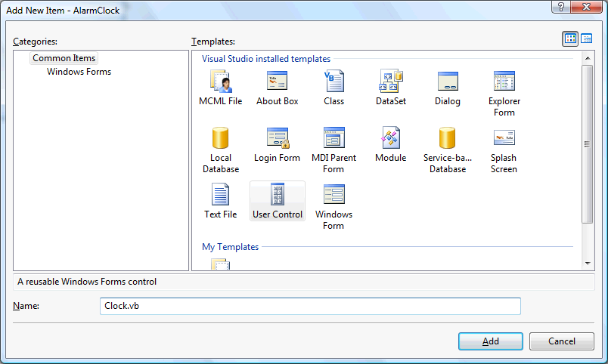Select the Splash Screen template icon
608x364 pixels.
pyautogui.click(x=504, y=138)
